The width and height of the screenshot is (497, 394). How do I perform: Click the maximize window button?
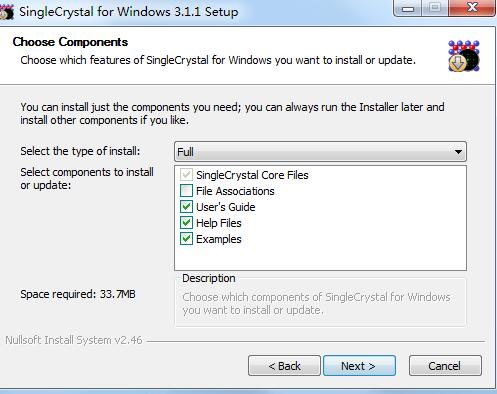coord(435,8)
